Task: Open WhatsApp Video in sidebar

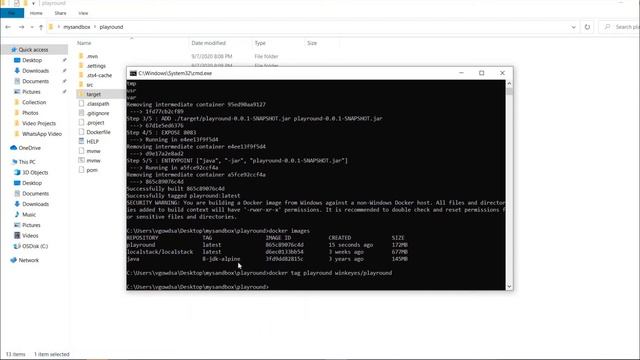Action: [42, 134]
